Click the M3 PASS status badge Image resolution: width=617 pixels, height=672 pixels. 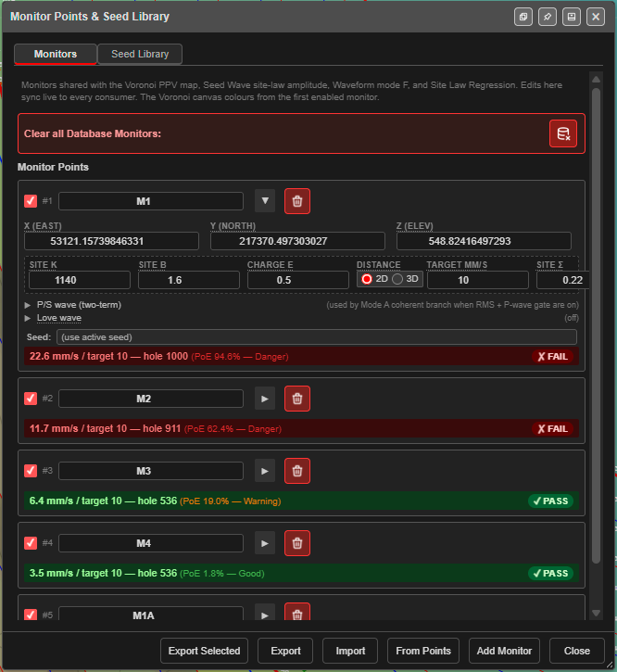point(551,501)
